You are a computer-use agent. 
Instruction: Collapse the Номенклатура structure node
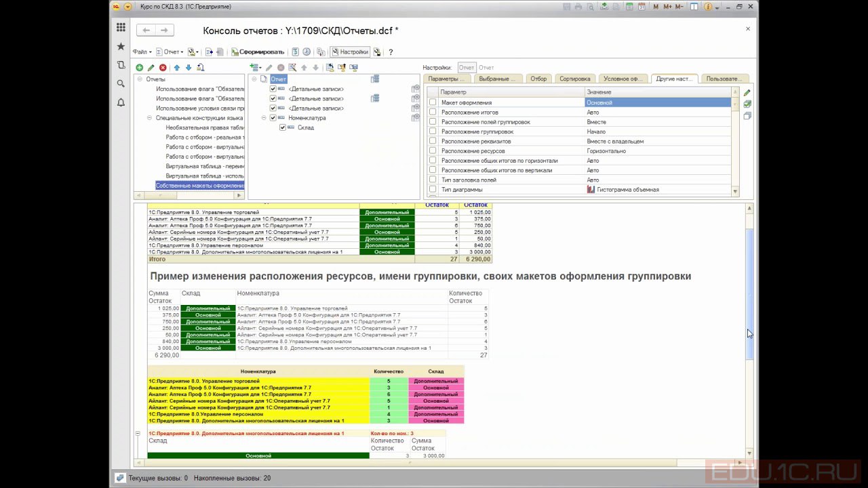click(264, 118)
